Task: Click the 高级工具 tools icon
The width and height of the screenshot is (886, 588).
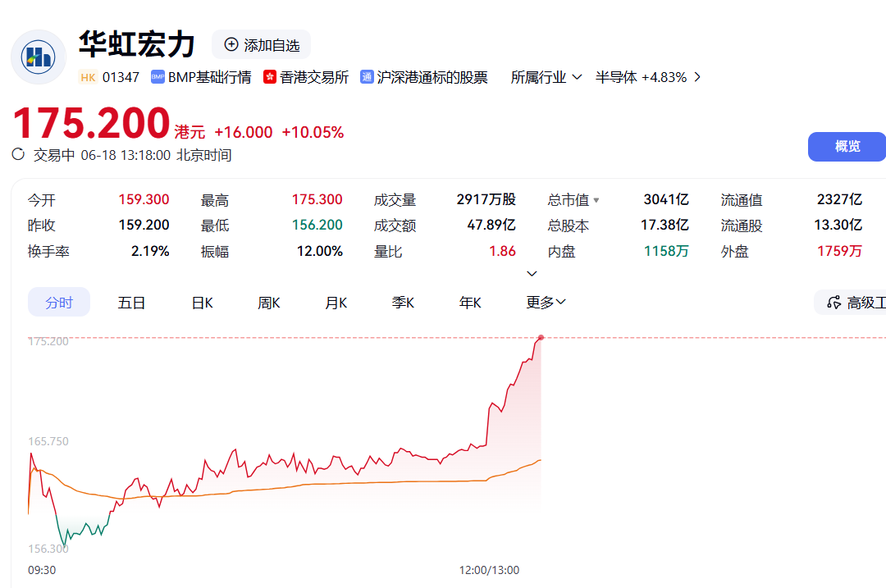Action: (833, 303)
